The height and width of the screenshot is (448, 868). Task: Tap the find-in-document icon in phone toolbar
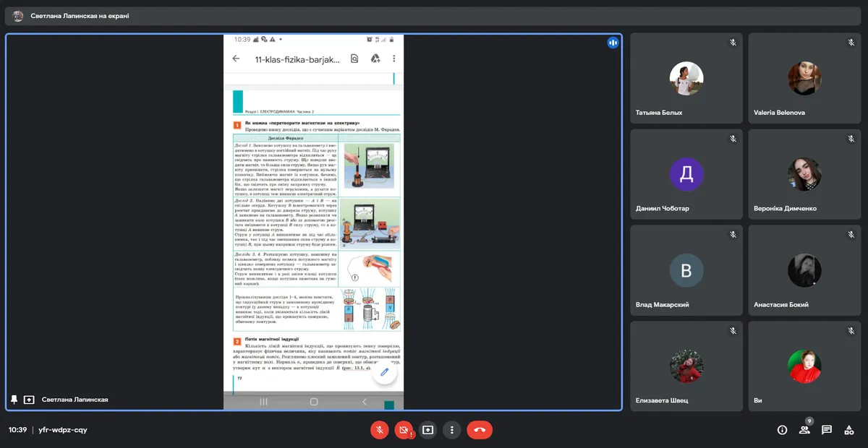pos(354,59)
